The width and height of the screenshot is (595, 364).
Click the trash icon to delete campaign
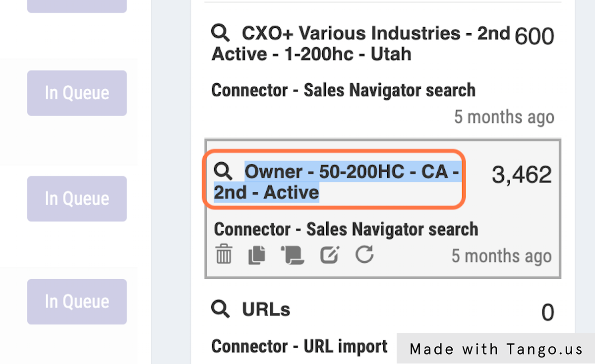click(x=224, y=255)
